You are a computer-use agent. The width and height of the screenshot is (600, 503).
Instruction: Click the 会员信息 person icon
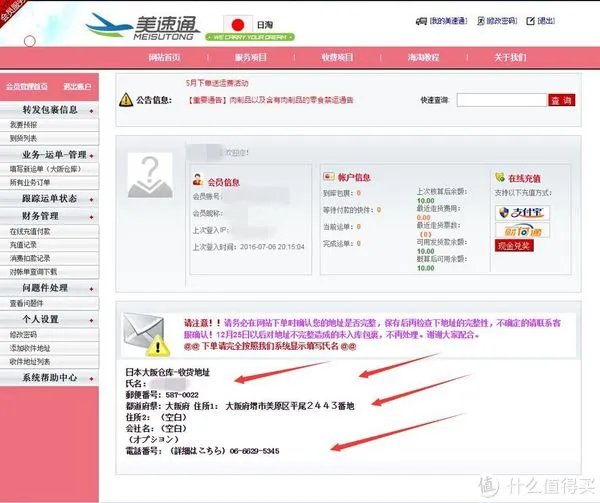tap(197, 179)
